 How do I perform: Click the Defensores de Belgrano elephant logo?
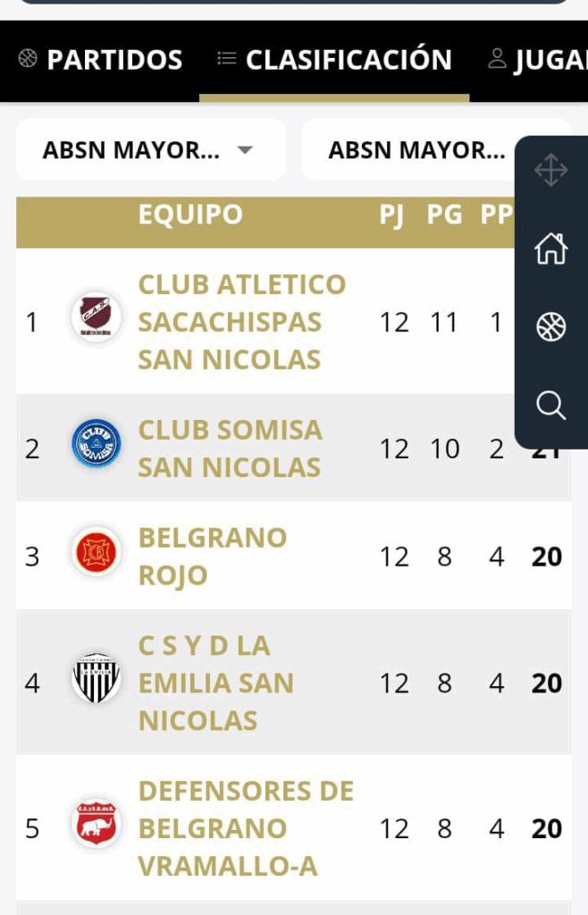[97, 823]
